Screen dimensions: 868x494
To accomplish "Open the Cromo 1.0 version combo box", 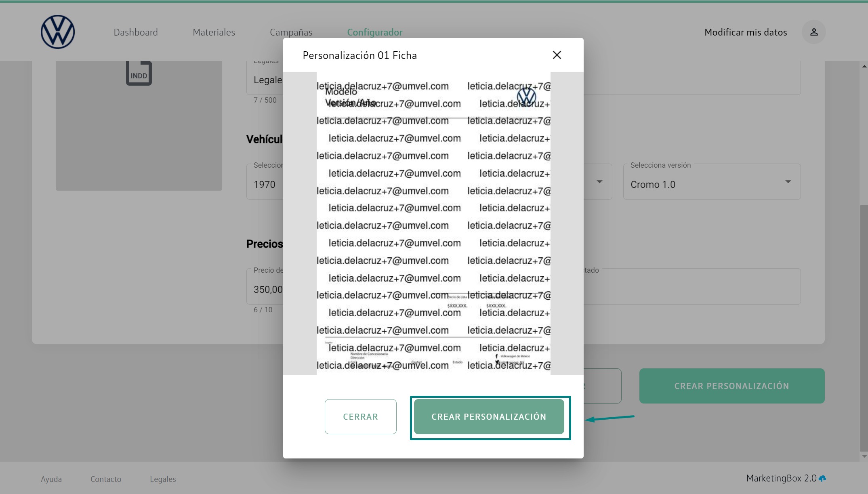I will 703,184.
